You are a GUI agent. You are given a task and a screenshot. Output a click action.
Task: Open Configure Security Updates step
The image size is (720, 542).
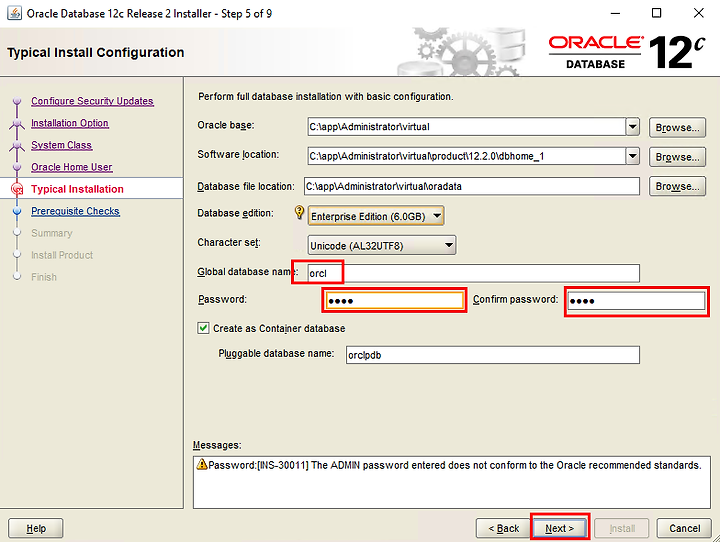[x=92, y=101]
